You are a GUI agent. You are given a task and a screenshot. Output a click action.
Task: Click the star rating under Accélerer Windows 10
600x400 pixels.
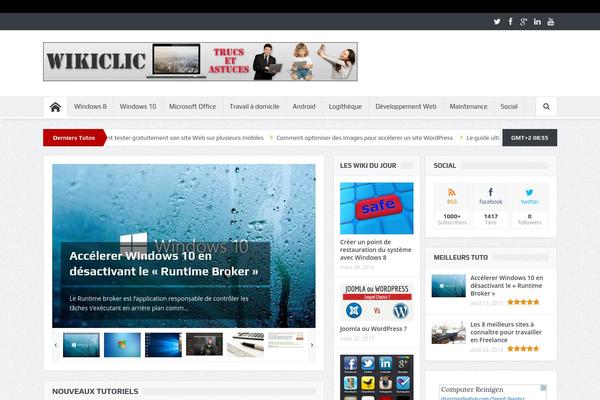pos(523,302)
